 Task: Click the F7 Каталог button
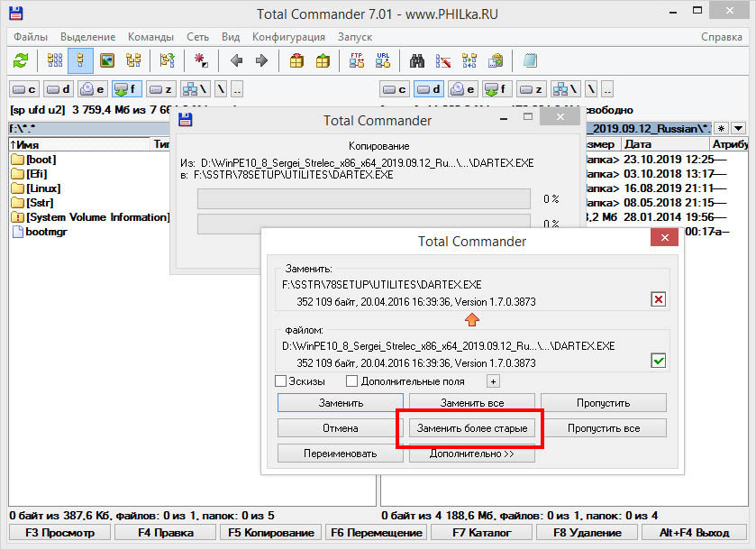point(482,533)
